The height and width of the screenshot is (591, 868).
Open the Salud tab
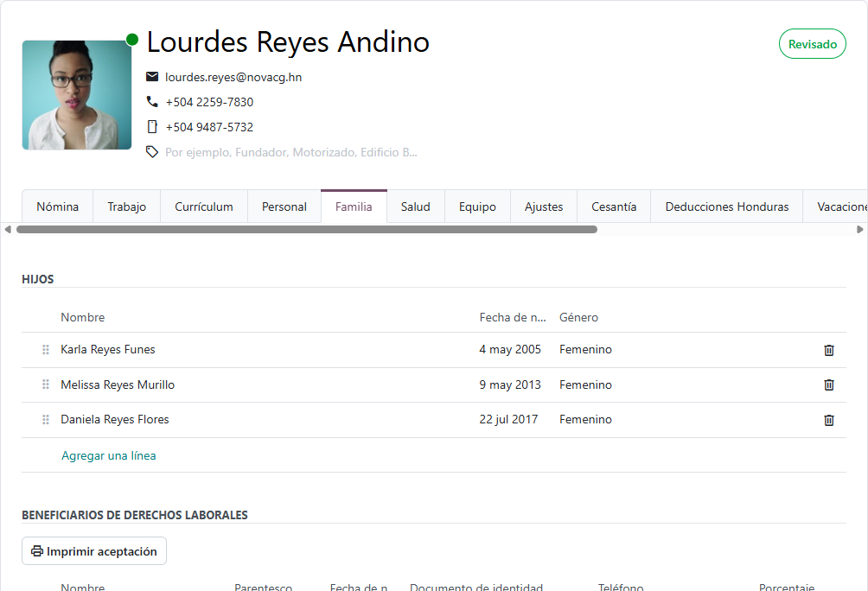416,207
